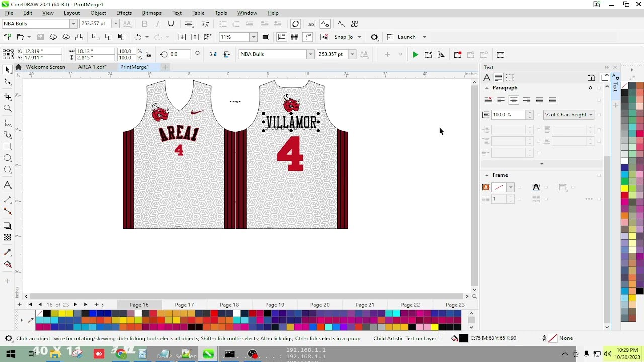Enable right paragraph alignment in Text docker
This screenshot has height=362, width=644.
(x=527, y=100)
